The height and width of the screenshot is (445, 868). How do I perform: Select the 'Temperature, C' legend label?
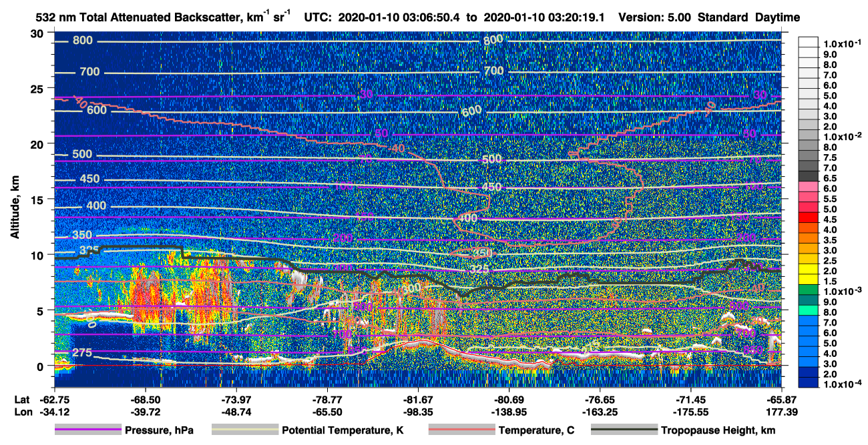(x=537, y=431)
